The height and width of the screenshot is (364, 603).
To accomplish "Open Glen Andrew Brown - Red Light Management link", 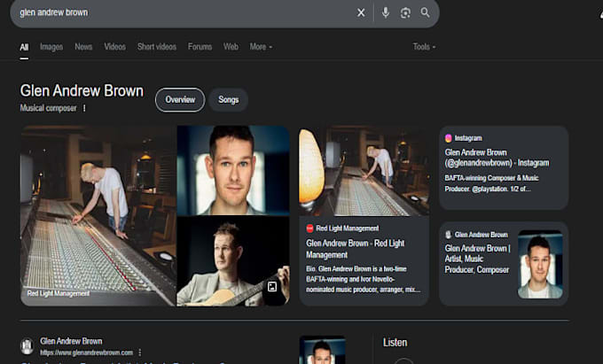I will pos(355,249).
